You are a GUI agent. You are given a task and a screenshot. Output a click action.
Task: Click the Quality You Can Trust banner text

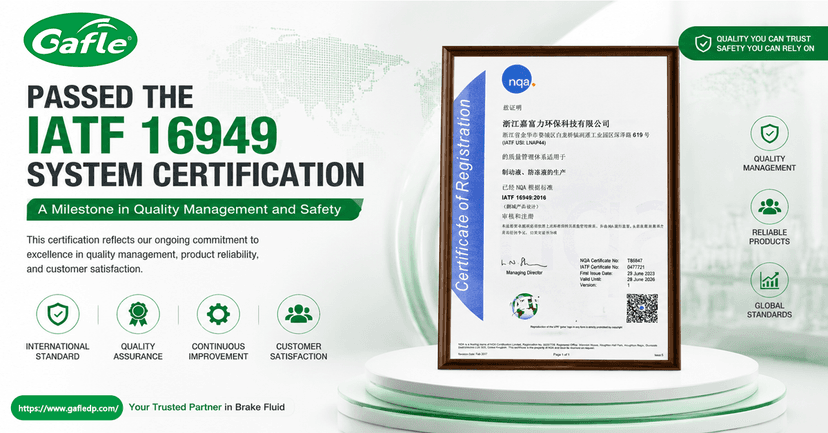tap(765, 43)
